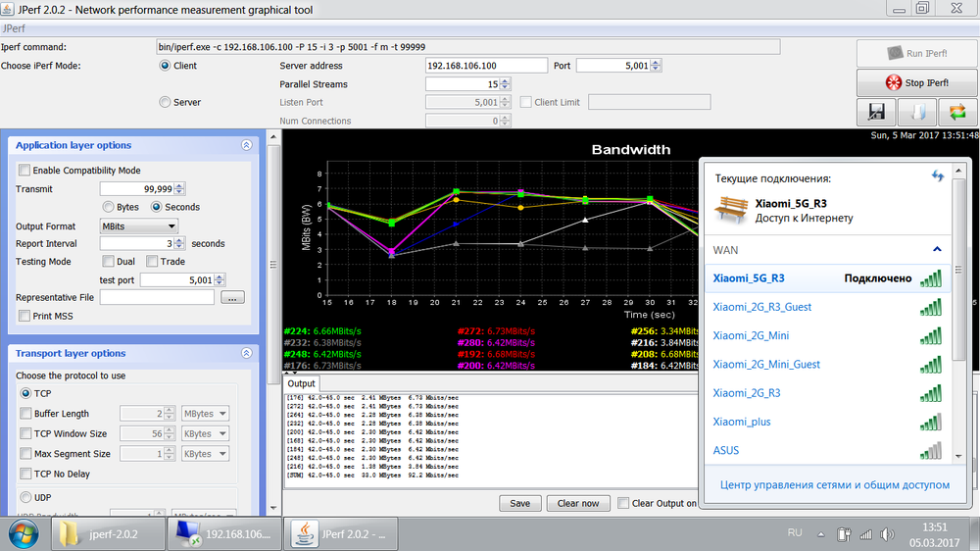Collapse the Application layer options panel
Screen dimensions: 980x551
[x=246, y=145]
